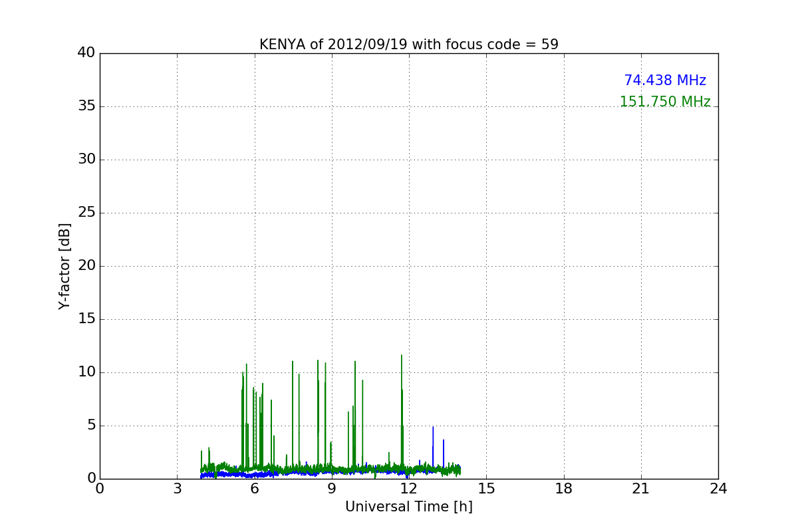Click the Y-factor [dB] axis label
The height and width of the screenshot is (532, 798).
pyautogui.click(x=65, y=266)
